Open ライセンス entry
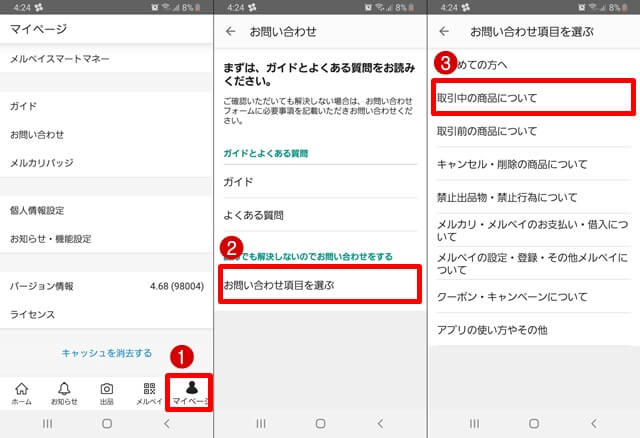The height and width of the screenshot is (438, 640). point(106,314)
